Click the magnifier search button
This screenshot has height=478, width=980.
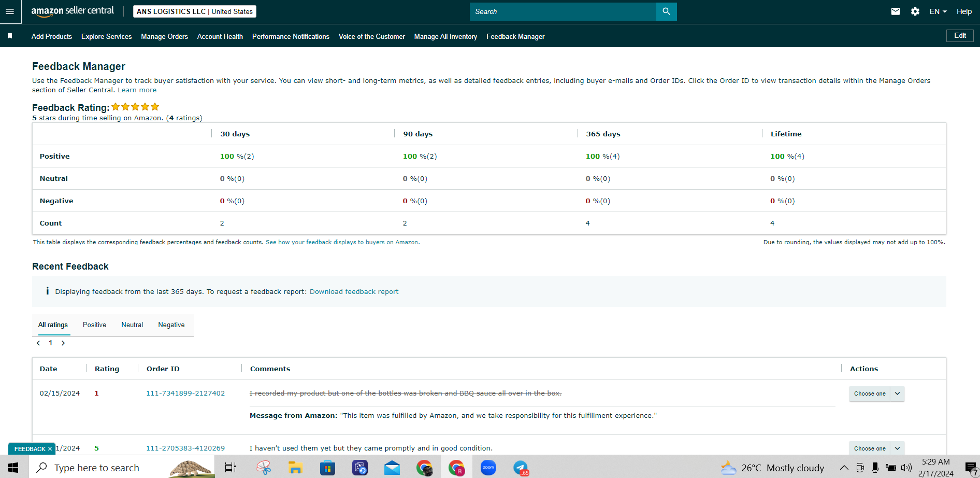click(x=666, y=11)
